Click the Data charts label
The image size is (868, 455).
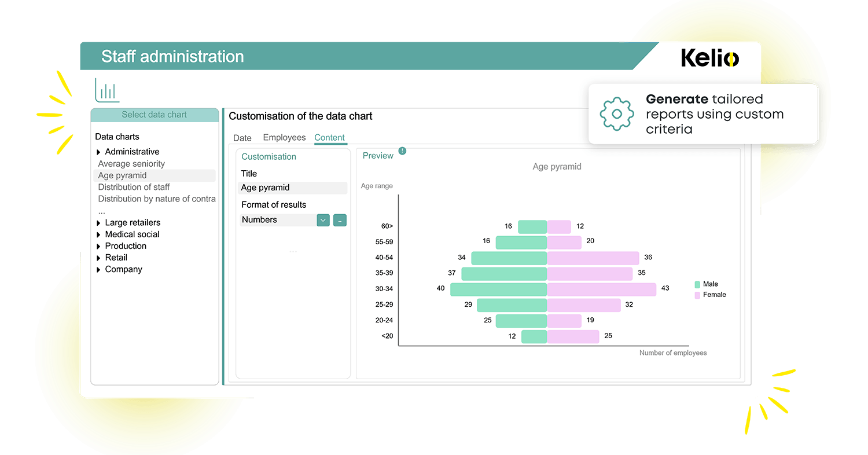click(x=117, y=137)
